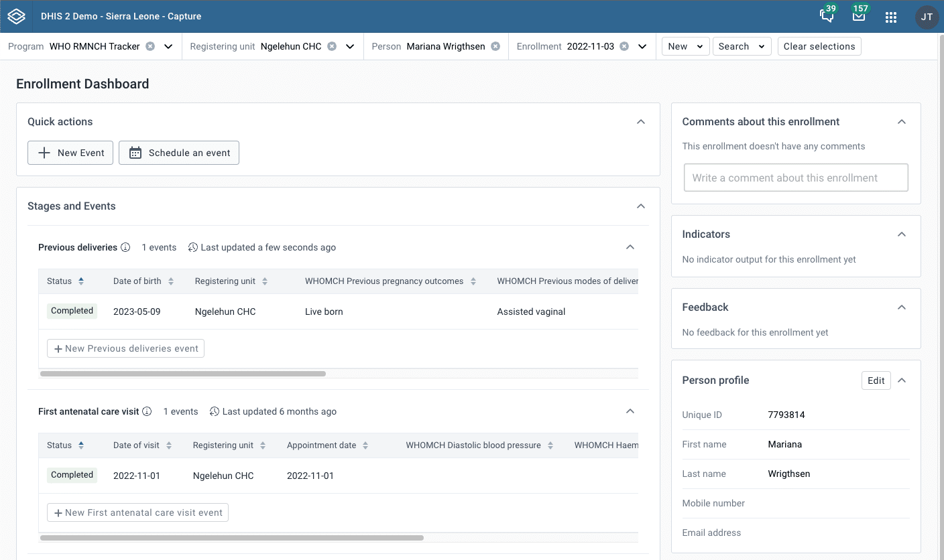
Task: Collapse the Person profile widget
Action: pyautogui.click(x=902, y=380)
